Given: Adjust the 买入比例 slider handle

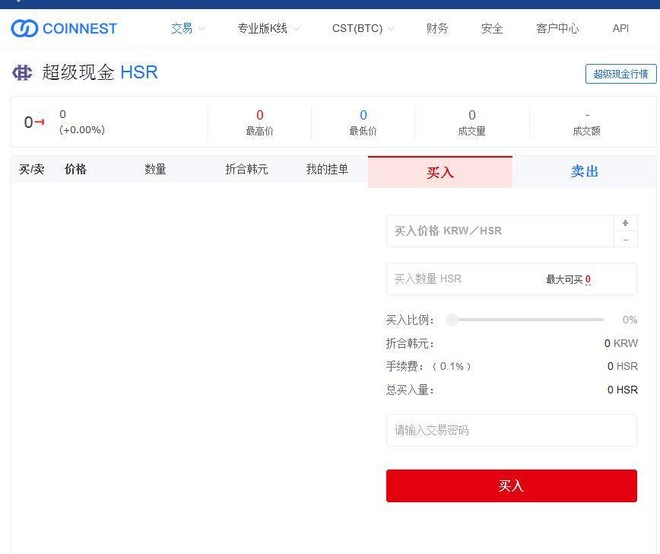Looking at the screenshot, I should 452,320.
